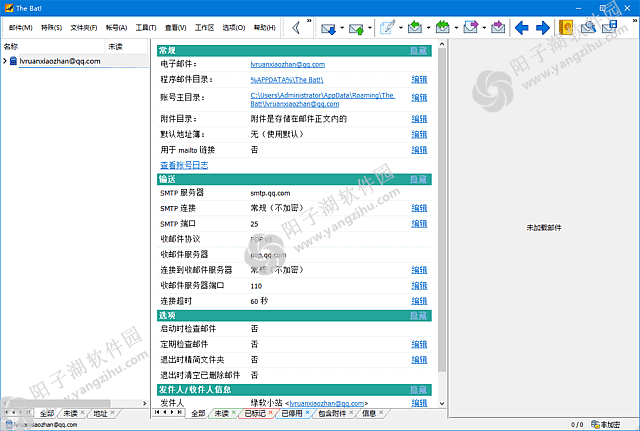Open the %APPDATA%\The Bat!\ directory link

[x=287, y=80]
